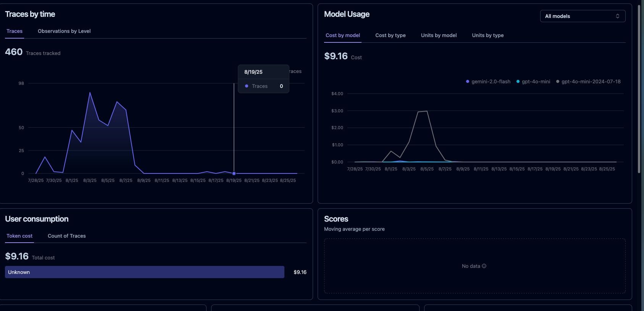Click the highlighted 8/19/25 data point on Traces chart
644x311 pixels.
coord(234,173)
